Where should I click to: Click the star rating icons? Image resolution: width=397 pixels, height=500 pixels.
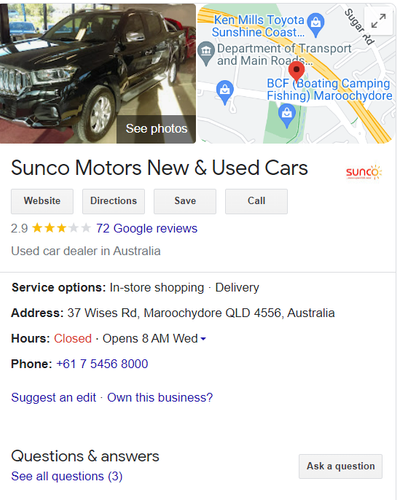click(61, 228)
